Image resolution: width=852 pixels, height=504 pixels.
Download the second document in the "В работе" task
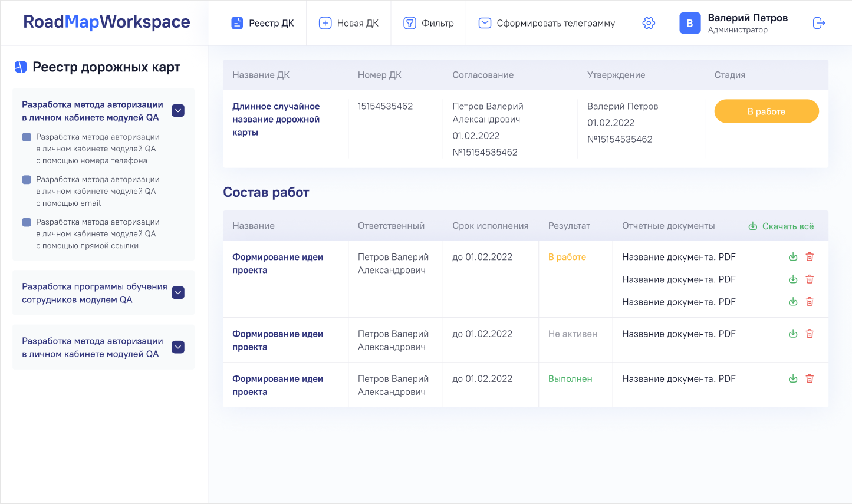coord(793,279)
